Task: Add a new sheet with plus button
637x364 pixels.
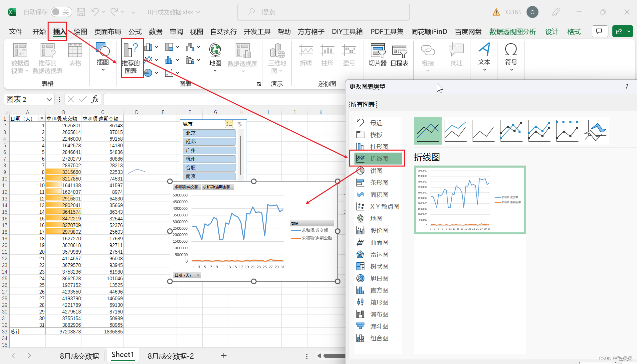Action: (224, 356)
